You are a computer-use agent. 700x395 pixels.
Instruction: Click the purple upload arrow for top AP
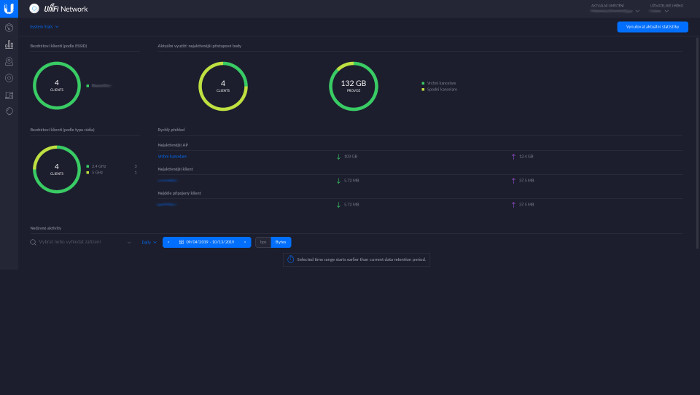pyautogui.click(x=513, y=157)
